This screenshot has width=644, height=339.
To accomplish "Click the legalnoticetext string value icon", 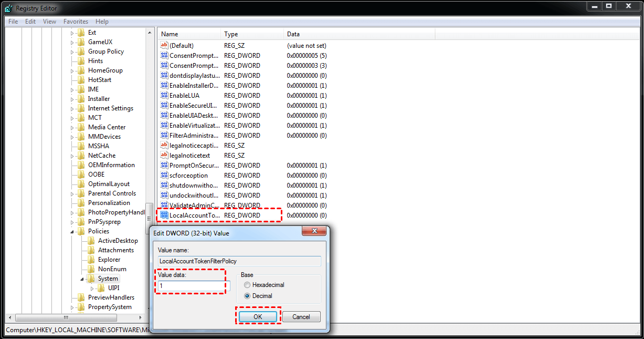I will (164, 156).
